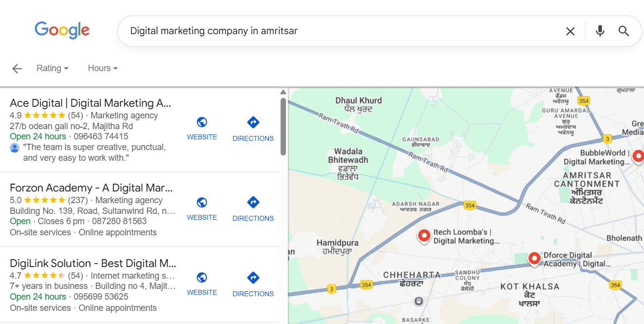
Task: Open Directions for Forzon Academy
Action: click(x=253, y=203)
